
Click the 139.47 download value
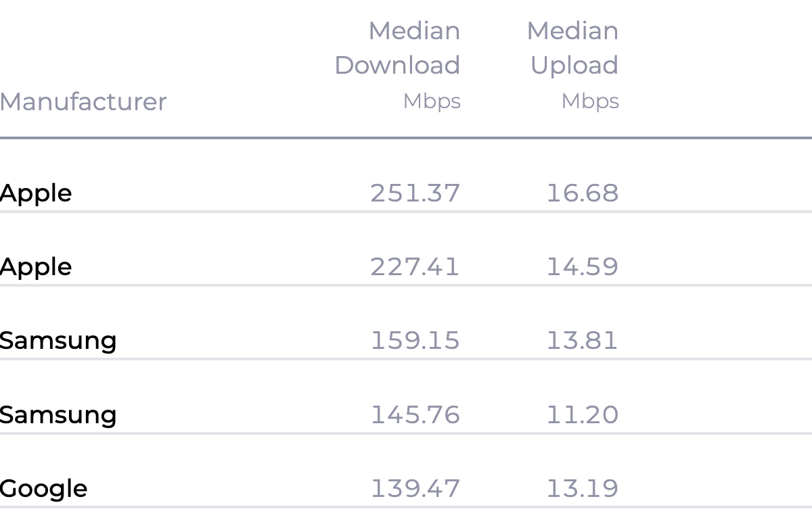[415, 488]
